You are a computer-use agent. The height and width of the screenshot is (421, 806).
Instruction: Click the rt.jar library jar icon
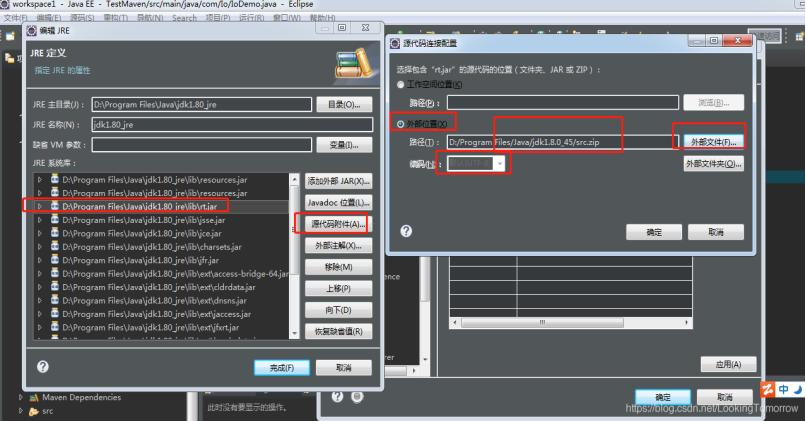(54, 206)
